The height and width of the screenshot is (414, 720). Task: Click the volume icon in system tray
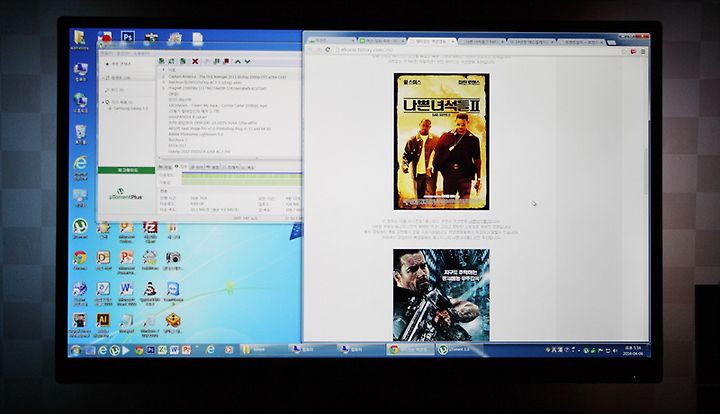[x=615, y=351]
